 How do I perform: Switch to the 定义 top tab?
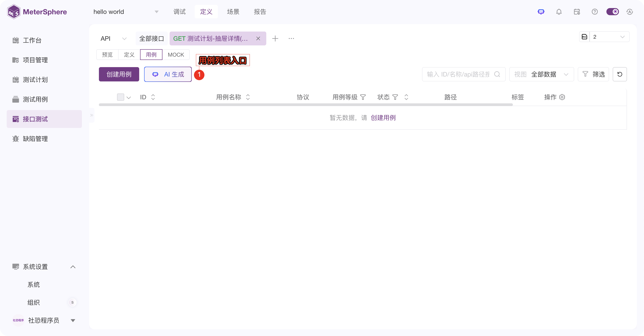click(x=206, y=12)
